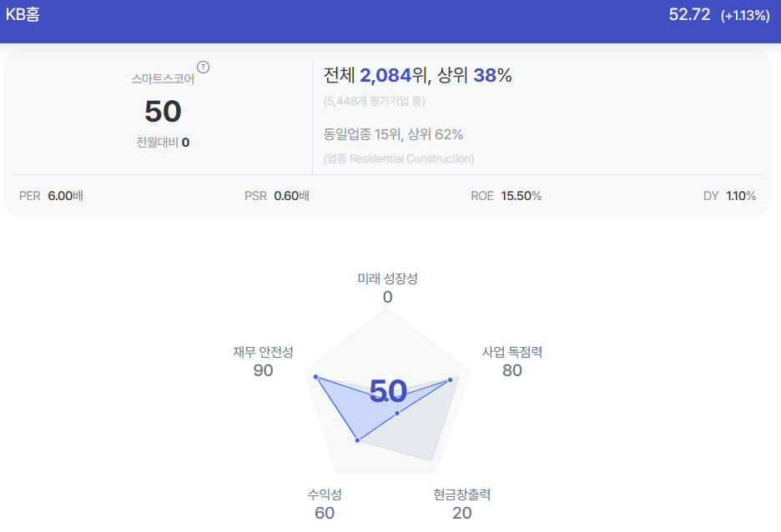
Task: Click the PER 6.00배 metric
Action: tap(51, 196)
